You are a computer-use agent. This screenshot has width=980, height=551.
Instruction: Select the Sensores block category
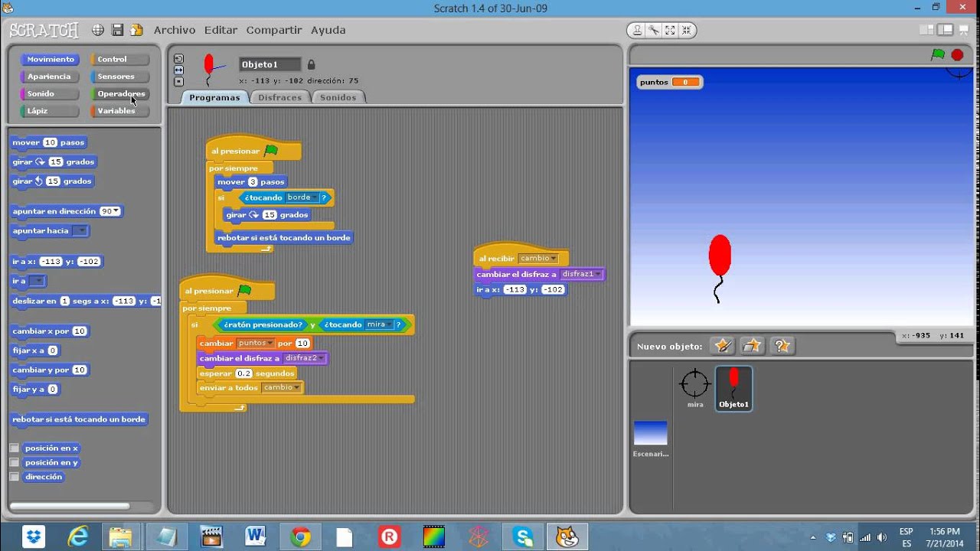point(119,77)
